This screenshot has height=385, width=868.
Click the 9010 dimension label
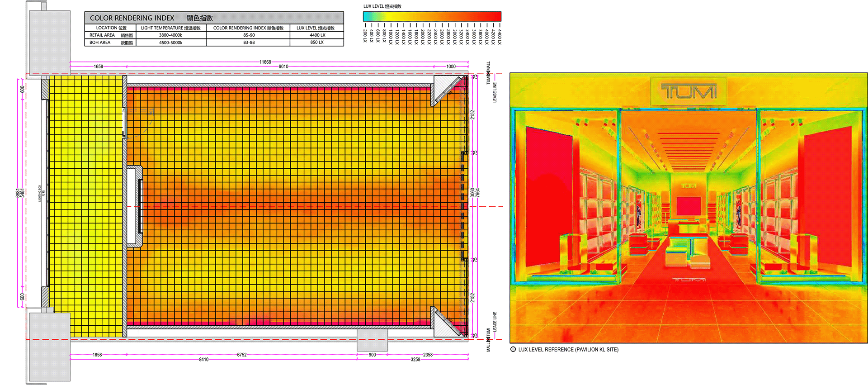[283, 67]
